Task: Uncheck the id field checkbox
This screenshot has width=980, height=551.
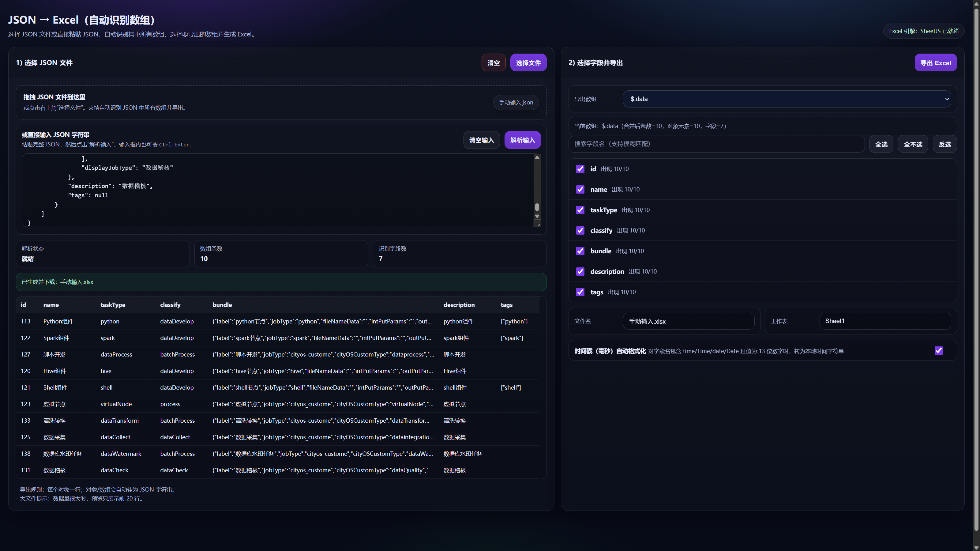Action: pos(580,169)
